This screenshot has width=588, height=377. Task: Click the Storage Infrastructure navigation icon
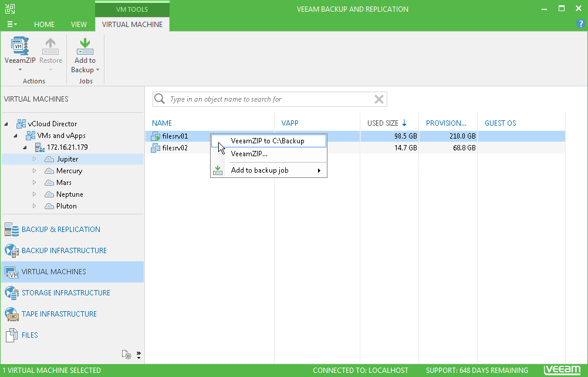coord(12,293)
